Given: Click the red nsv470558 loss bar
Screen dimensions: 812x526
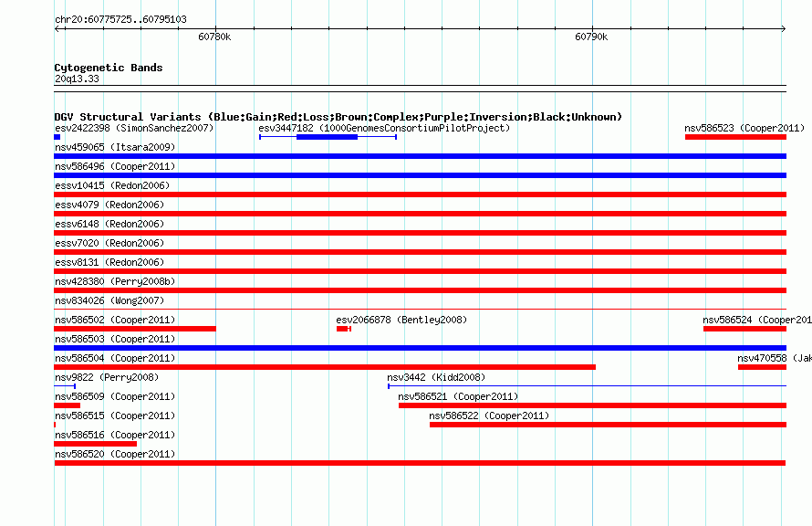Looking at the screenshot, I should 763,367.
